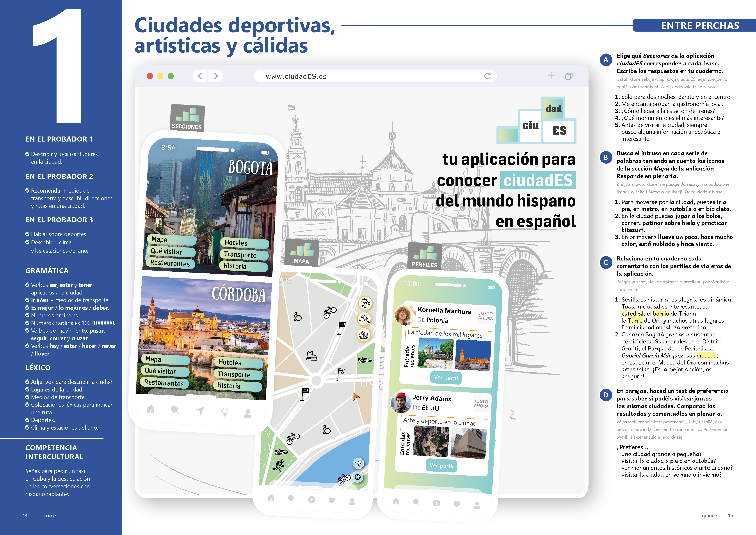The image size is (756, 535).
Task: Open Transporte under Córdoba
Action: 238,374
